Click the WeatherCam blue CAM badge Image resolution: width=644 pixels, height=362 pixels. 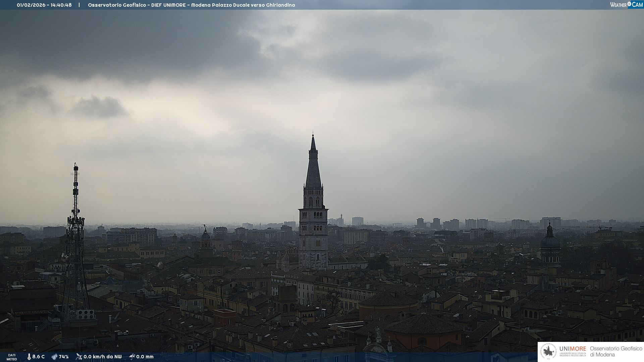[637, 4]
